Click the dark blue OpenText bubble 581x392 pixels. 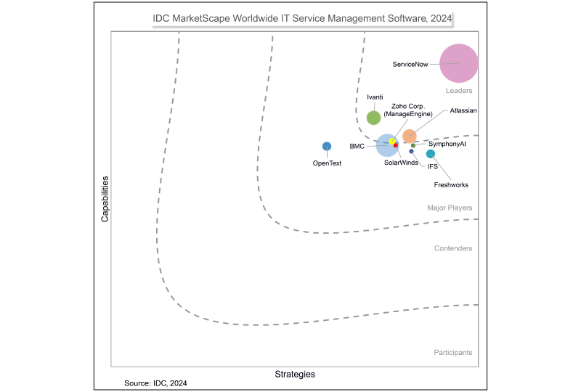click(x=326, y=147)
